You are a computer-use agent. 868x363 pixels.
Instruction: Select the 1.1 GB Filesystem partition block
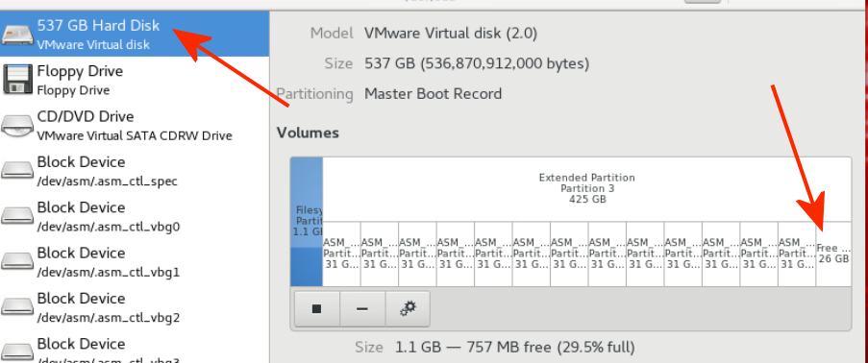[307, 221]
